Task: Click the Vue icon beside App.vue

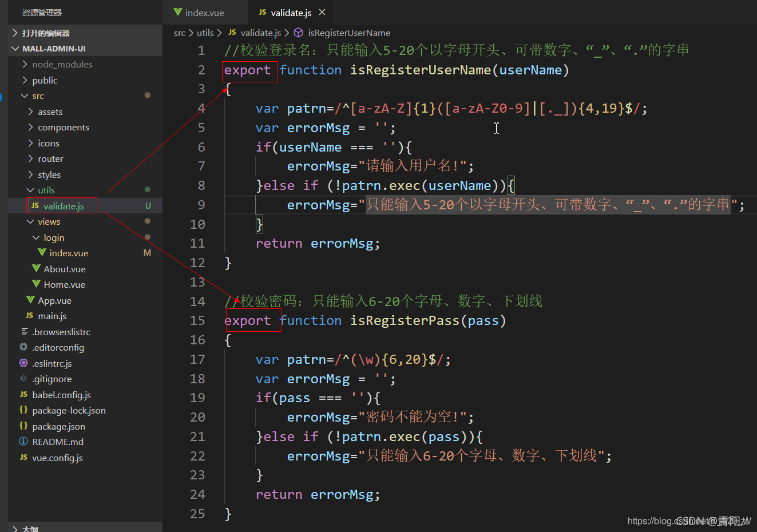Action: (30, 300)
